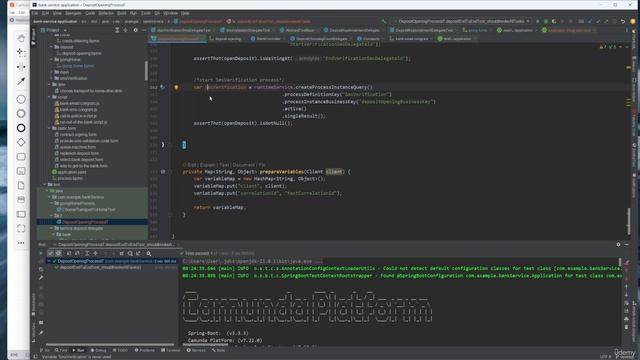Select DepositOpeningProcessIT in project tree
The image size is (640, 360).
pyautogui.click(x=85, y=222)
